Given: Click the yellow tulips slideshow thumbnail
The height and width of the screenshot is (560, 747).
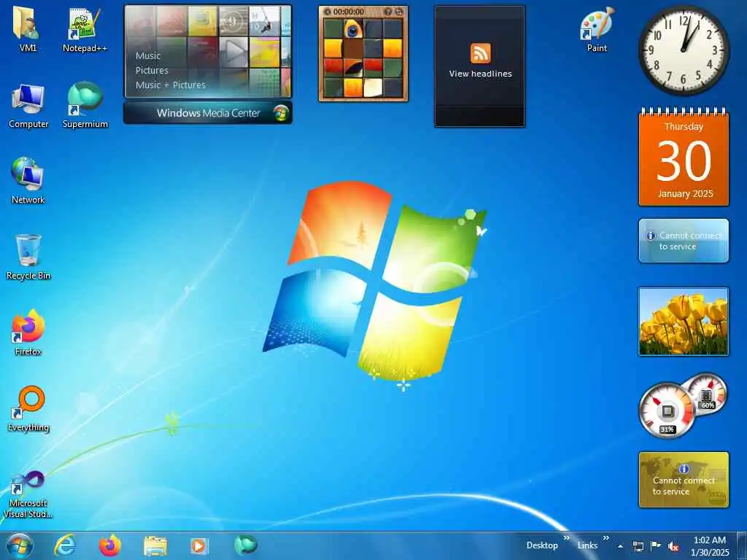Looking at the screenshot, I should (684, 322).
